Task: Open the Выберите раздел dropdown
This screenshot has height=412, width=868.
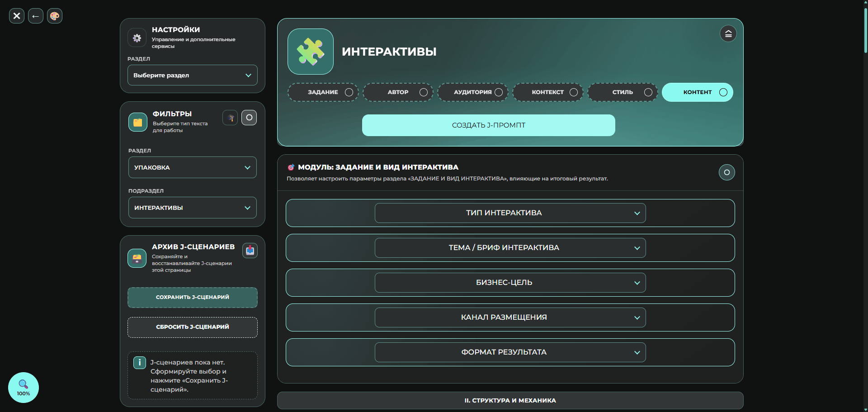Action: (193, 75)
